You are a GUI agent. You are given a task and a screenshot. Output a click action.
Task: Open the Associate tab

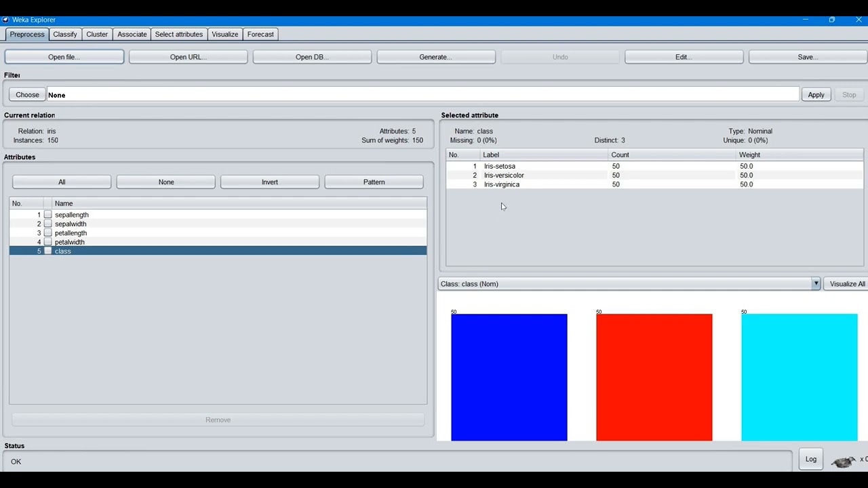pyautogui.click(x=132, y=35)
